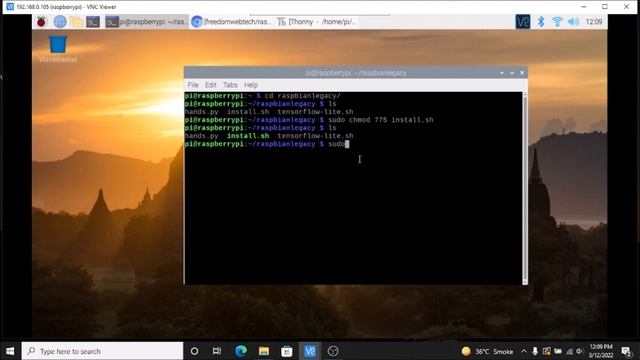Click the terminal vertical scrollbar
The height and width of the screenshot is (360, 640).
[x=525, y=188]
